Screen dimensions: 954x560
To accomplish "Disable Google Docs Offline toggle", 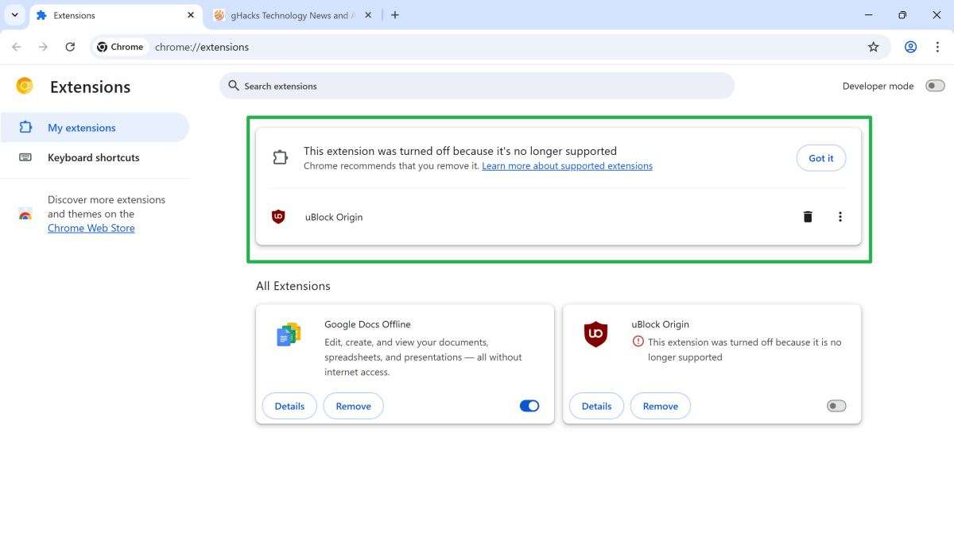I will 529,406.
